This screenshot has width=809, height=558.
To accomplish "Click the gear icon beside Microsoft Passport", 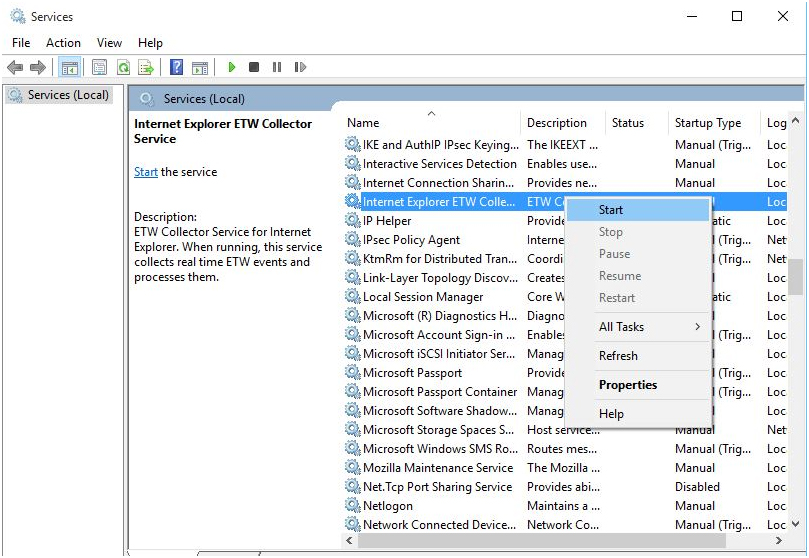I will [x=352, y=372].
